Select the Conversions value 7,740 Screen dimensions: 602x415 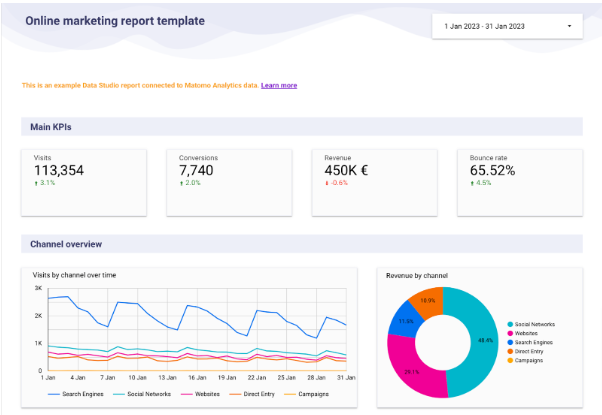pos(196,170)
